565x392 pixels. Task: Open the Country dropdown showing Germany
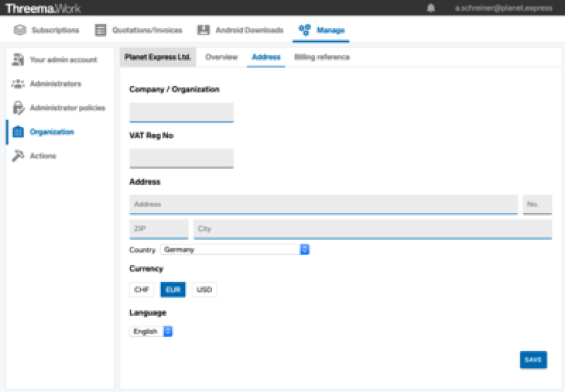(x=234, y=250)
